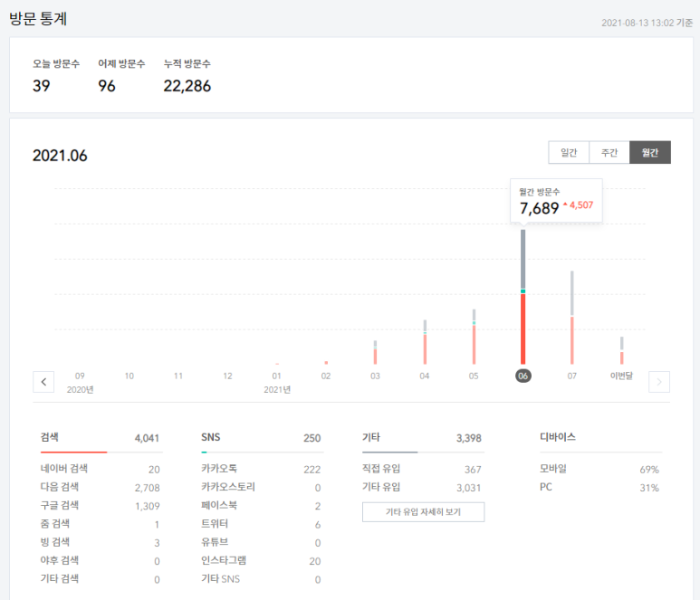The width and height of the screenshot is (700, 600).
Task: Select month 07 on chart axis
Action: 572,376
